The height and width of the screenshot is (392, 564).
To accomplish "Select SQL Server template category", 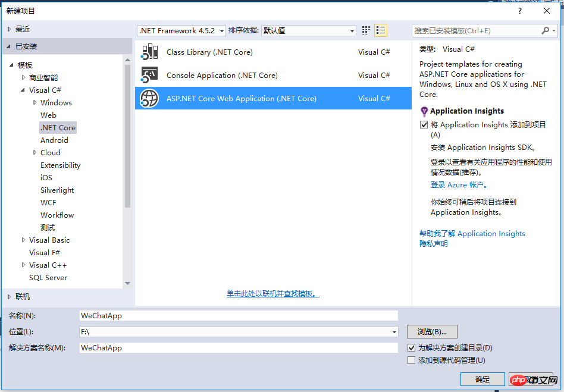I will point(48,278).
